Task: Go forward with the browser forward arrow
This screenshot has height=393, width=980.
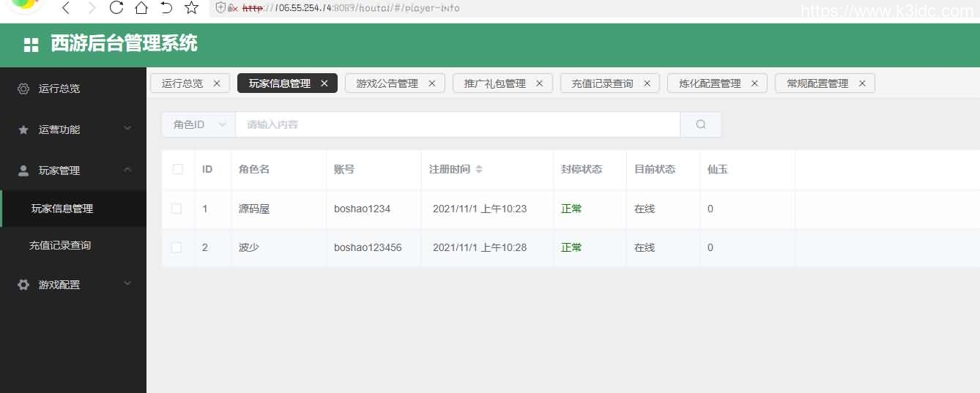Action: tap(91, 8)
